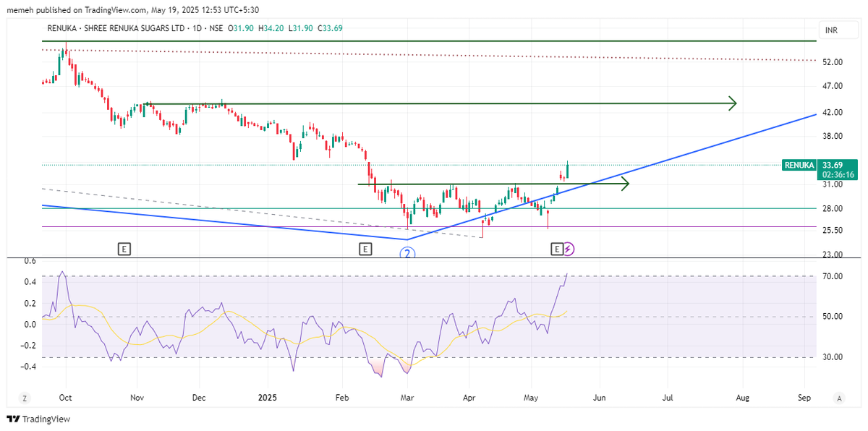Screen dimensions: 868x431
Task: Click the earnings E marker beside the lightning icon
Action: pos(556,249)
